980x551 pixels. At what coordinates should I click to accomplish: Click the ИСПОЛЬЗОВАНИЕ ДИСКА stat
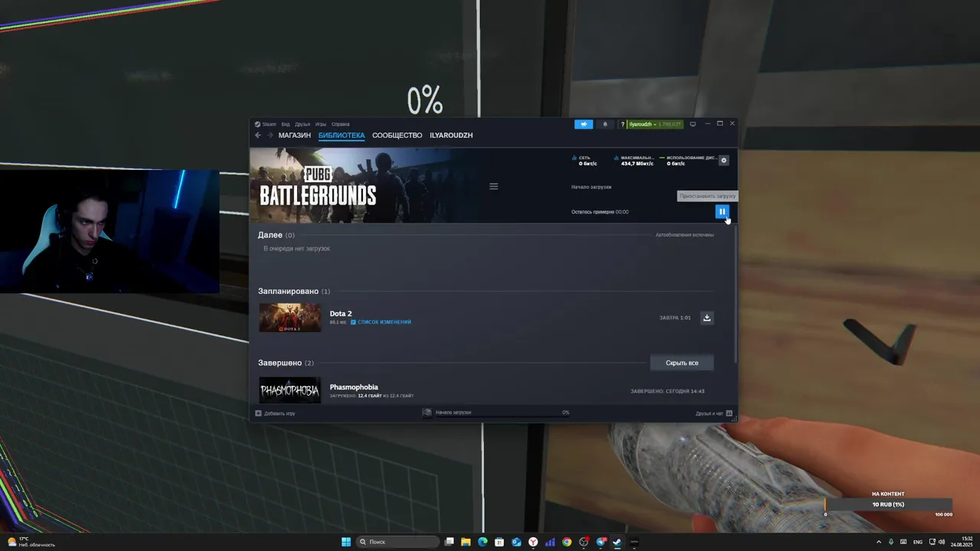click(x=688, y=160)
